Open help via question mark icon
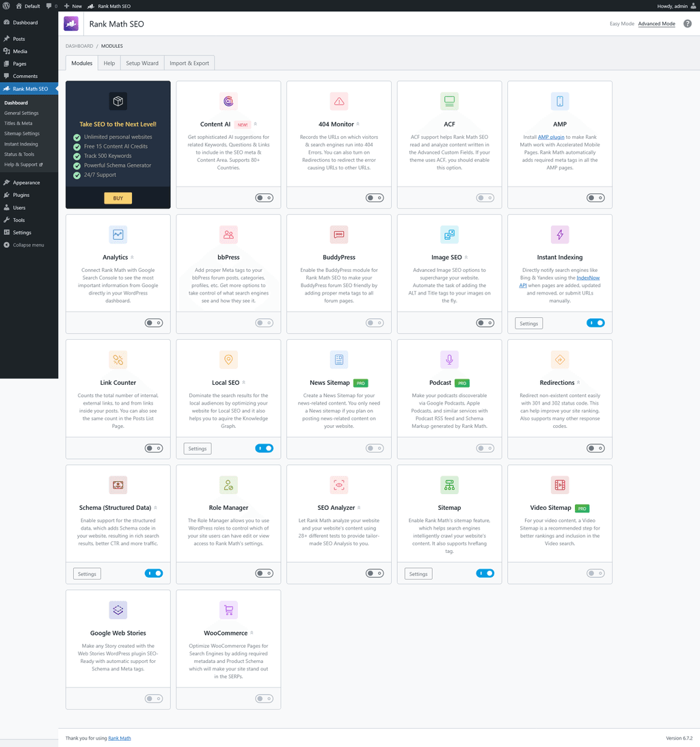Viewport: 700px width, 747px height. click(687, 24)
